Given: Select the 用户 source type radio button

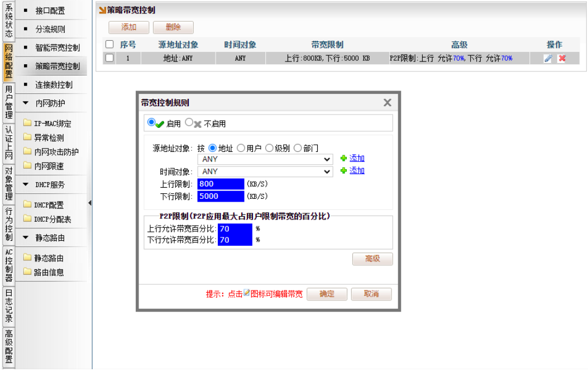Looking at the screenshot, I should (x=241, y=148).
